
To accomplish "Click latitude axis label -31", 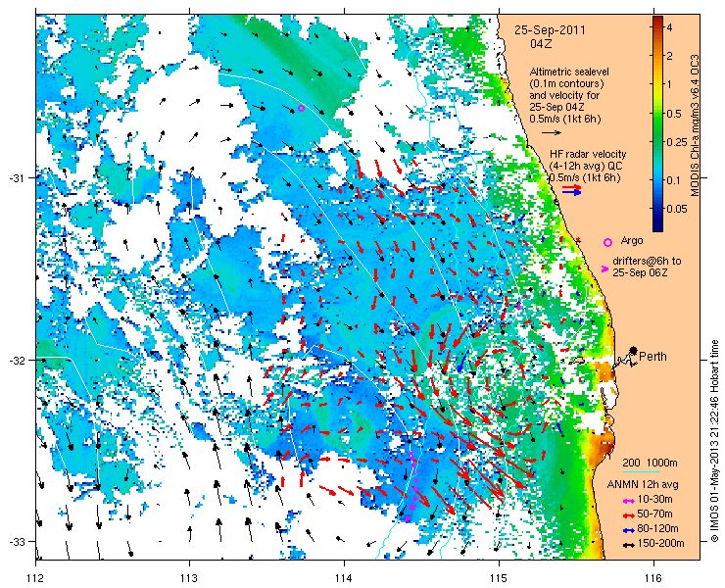I will 16,177.
